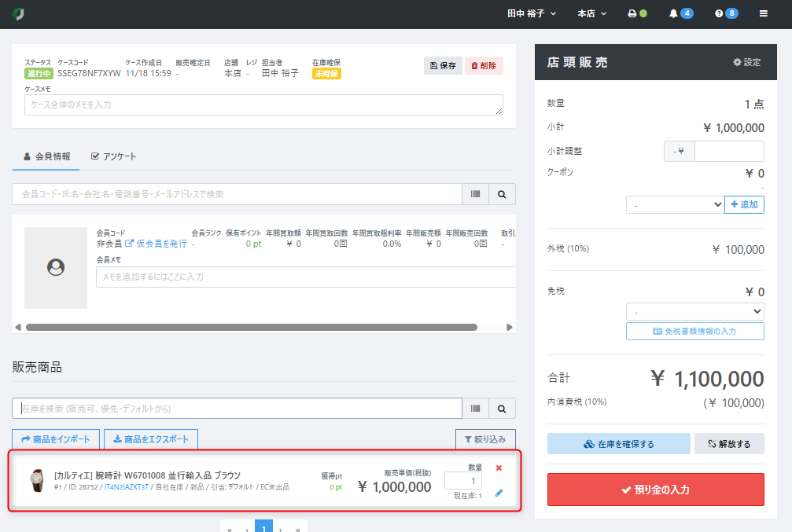Open 本店 store dropdown

coord(592,13)
